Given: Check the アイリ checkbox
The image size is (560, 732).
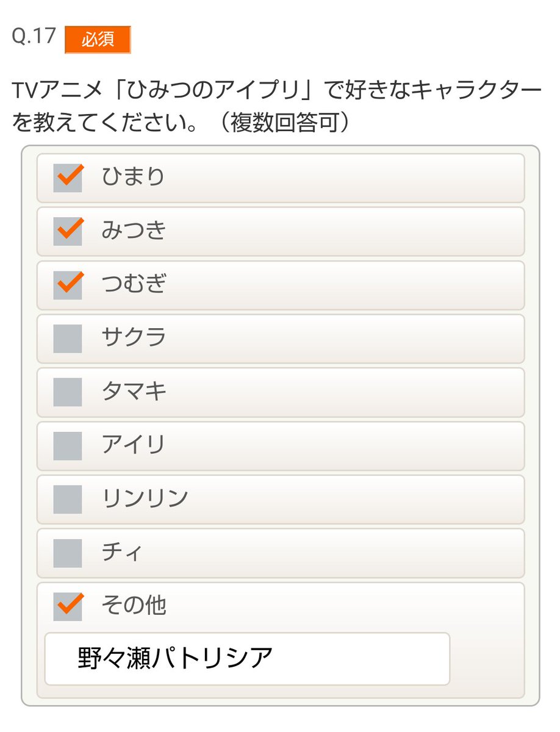Looking at the screenshot, I should [68, 446].
